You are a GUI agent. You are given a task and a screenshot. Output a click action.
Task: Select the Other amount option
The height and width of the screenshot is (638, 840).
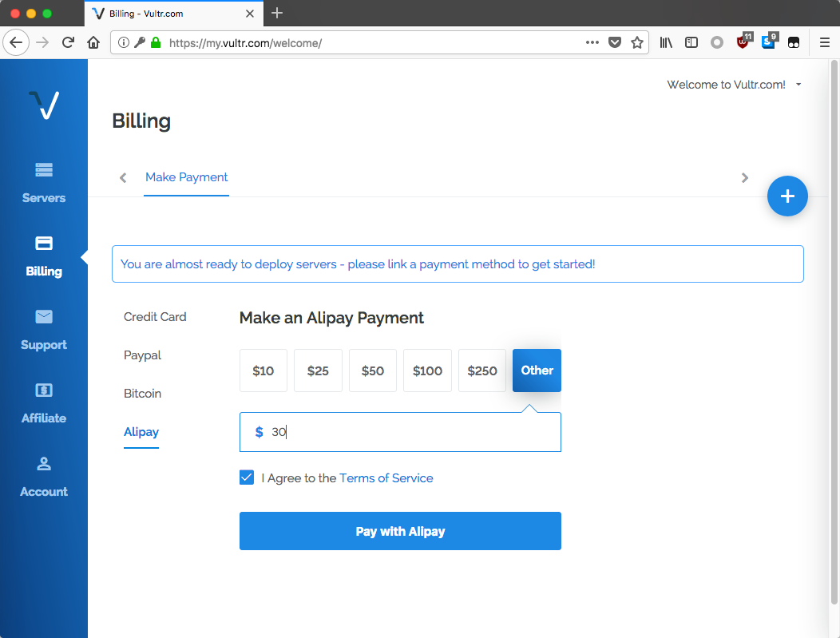pyautogui.click(x=537, y=371)
